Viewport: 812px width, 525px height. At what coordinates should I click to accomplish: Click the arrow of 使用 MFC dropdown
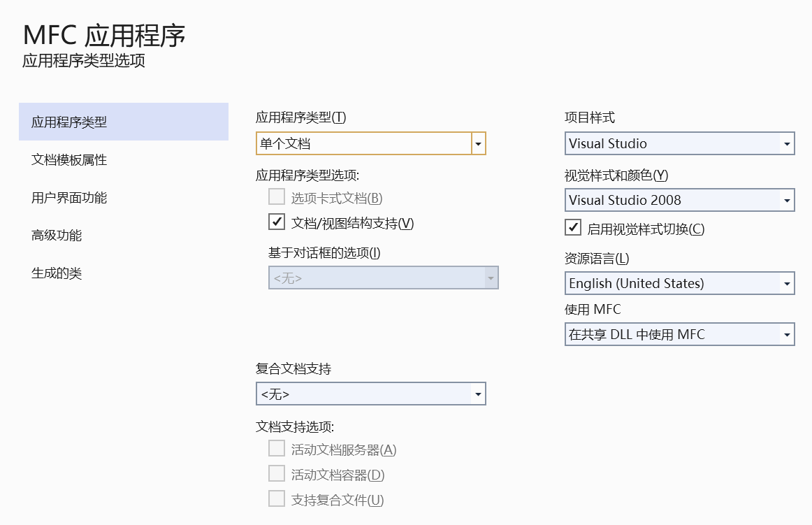point(787,334)
